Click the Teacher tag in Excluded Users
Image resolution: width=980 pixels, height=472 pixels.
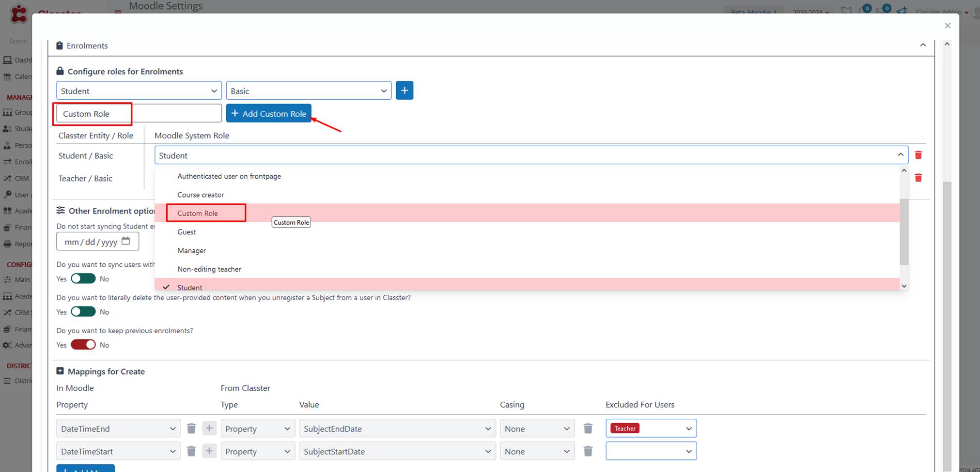(x=625, y=428)
